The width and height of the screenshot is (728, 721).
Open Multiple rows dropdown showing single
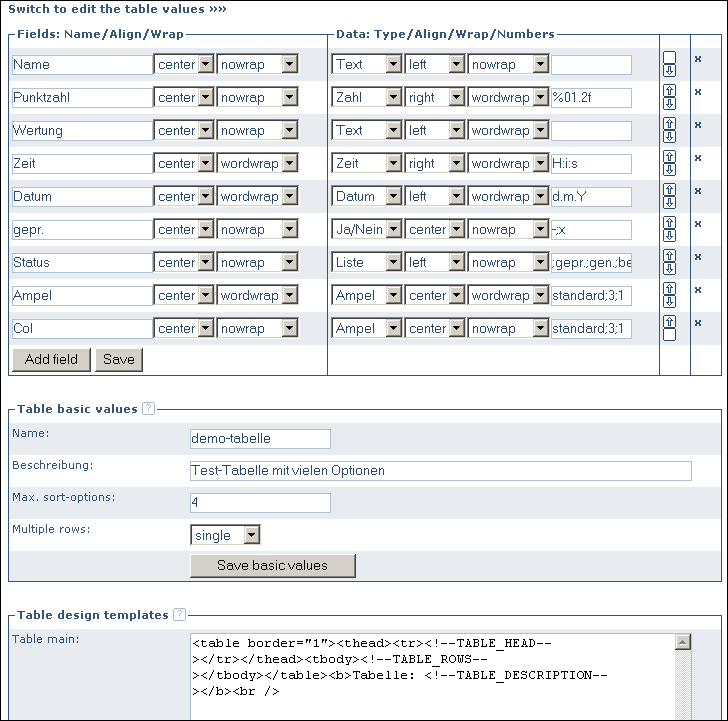point(225,535)
